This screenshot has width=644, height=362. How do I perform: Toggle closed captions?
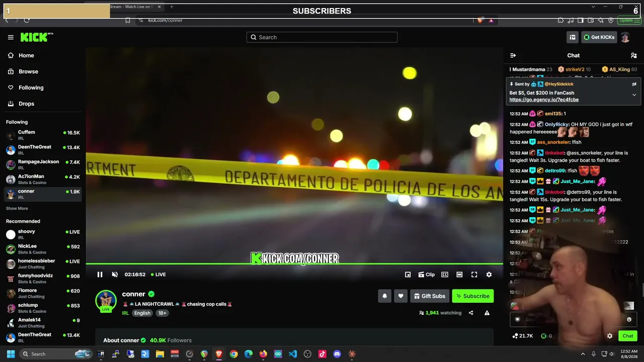[x=445, y=275]
